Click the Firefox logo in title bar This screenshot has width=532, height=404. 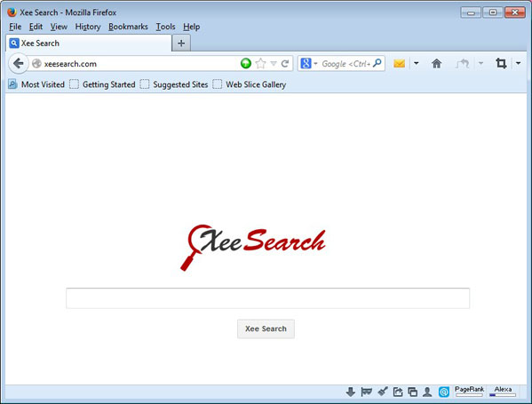[x=12, y=12]
